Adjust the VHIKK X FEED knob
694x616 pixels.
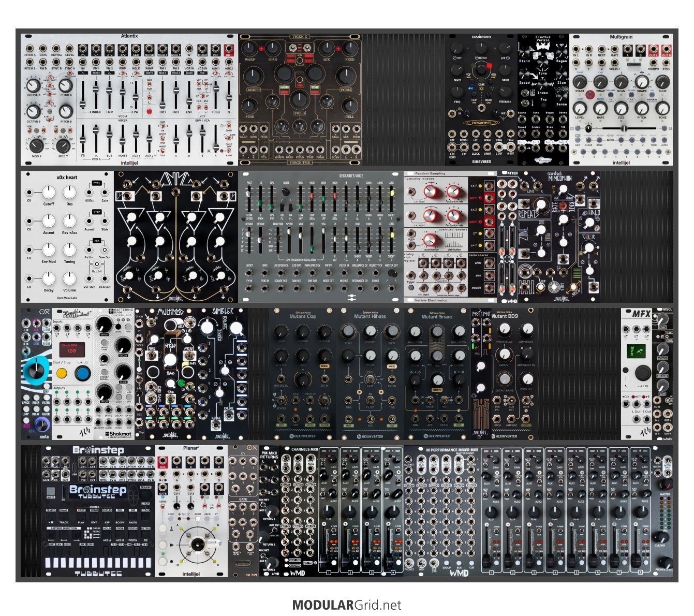pyautogui.click(x=350, y=49)
